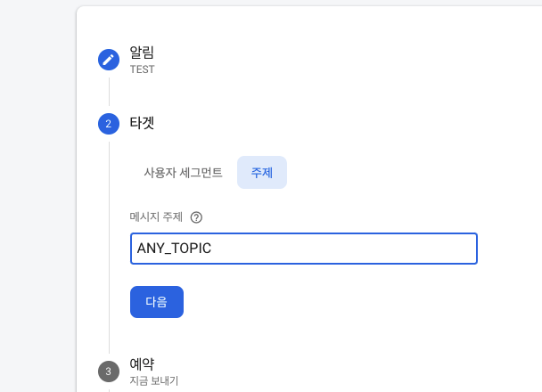This screenshot has height=392, width=542.
Task: Click the 메시지 주제 field label
Action: pyautogui.click(x=156, y=216)
